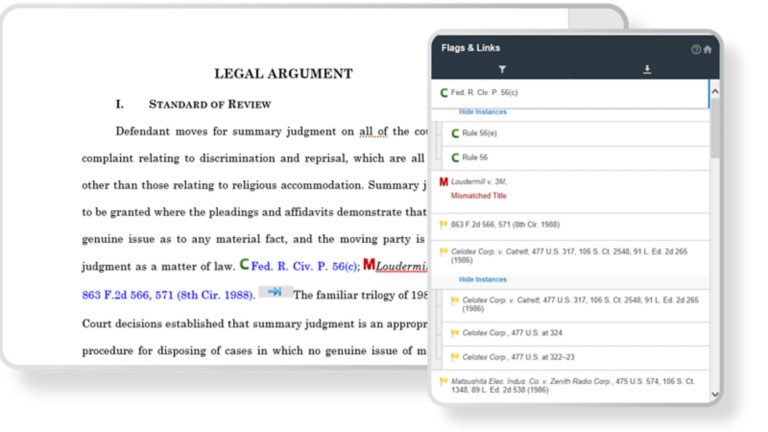Click the panel scrollbar thumb
The width and height of the screenshot is (768, 432).
coord(715,128)
